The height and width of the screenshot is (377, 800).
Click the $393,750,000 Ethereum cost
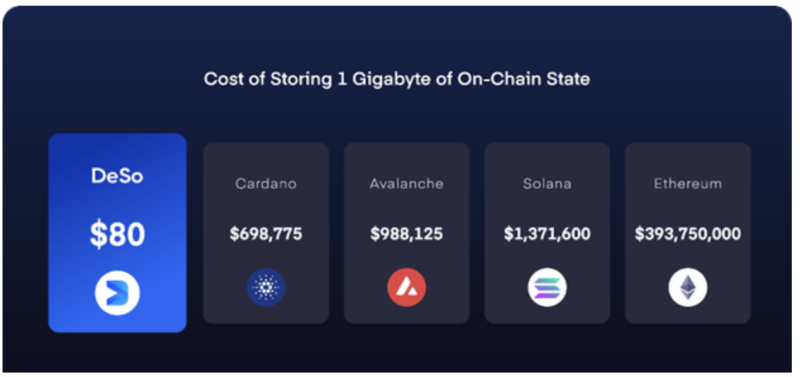click(x=688, y=234)
